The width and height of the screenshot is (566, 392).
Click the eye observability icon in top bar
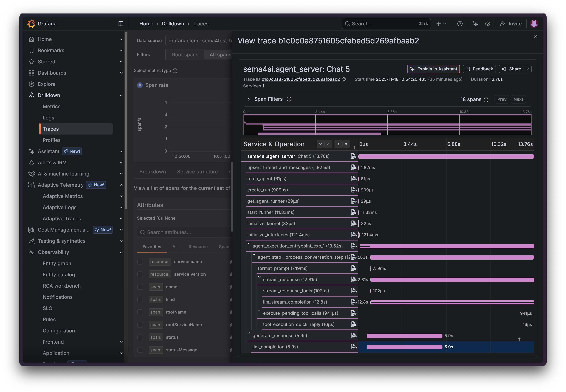point(488,24)
